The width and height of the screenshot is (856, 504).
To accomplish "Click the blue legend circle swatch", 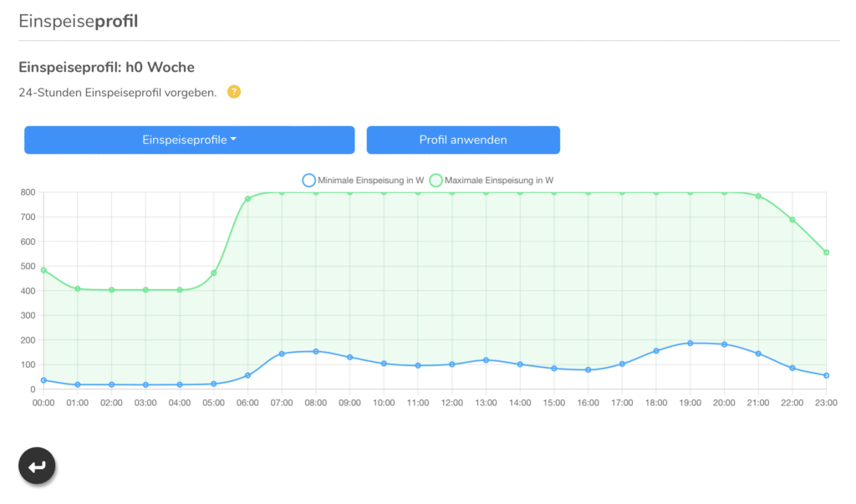I will click(x=308, y=180).
